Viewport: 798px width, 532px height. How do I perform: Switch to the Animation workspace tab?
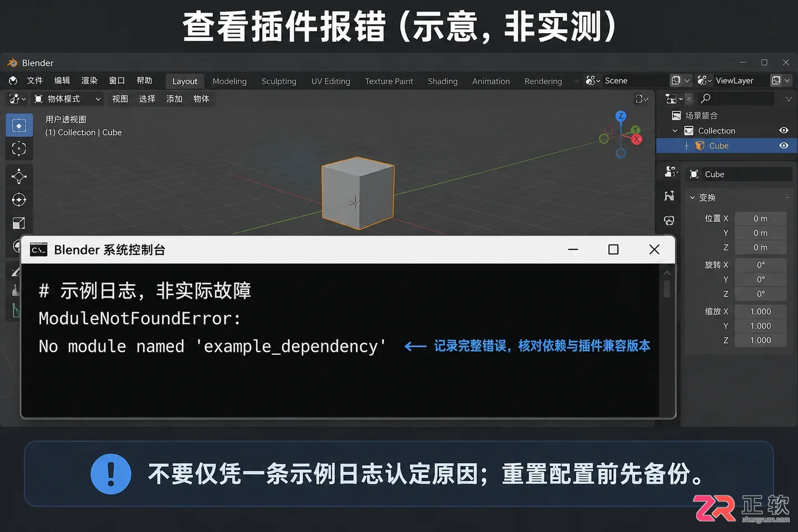point(491,81)
